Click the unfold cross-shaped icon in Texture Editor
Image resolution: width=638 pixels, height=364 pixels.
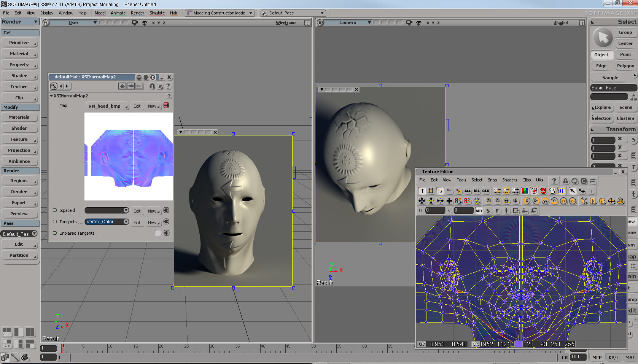(611, 201)
